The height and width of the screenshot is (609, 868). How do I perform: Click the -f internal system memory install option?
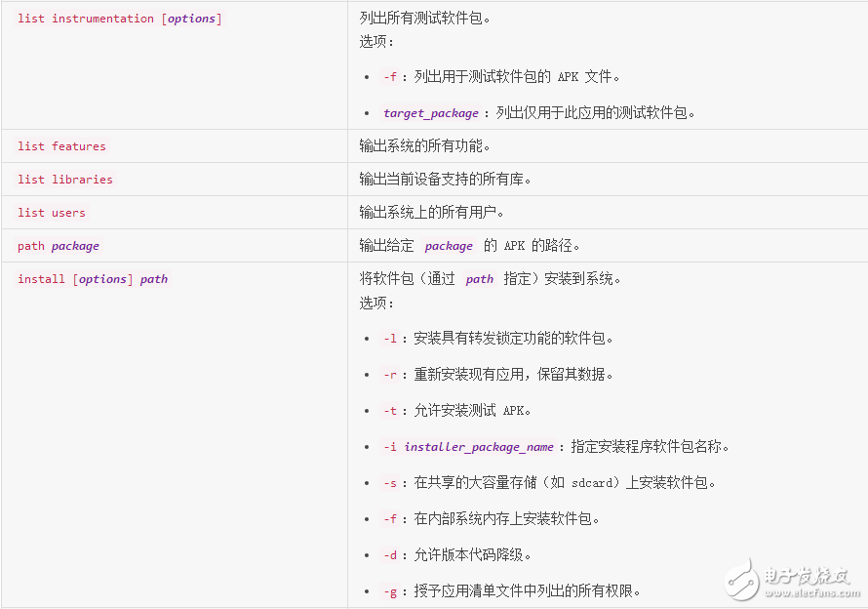(390, 519)
